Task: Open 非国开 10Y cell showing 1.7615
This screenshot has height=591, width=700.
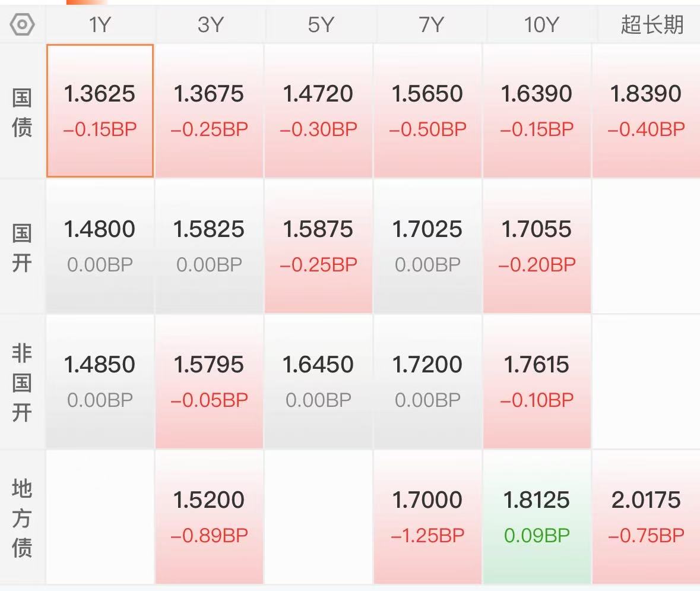Action: (x=537, y=381)
